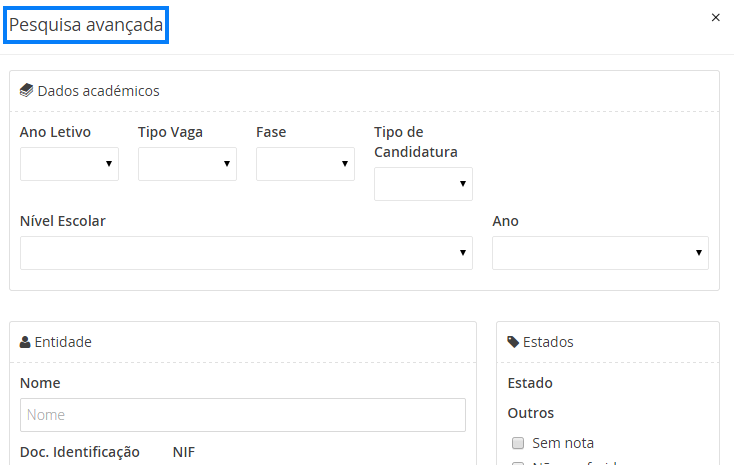The width and height of the screenshot is (734, 465).
Task: Click the Entidade panel heading
Action: 63,342
